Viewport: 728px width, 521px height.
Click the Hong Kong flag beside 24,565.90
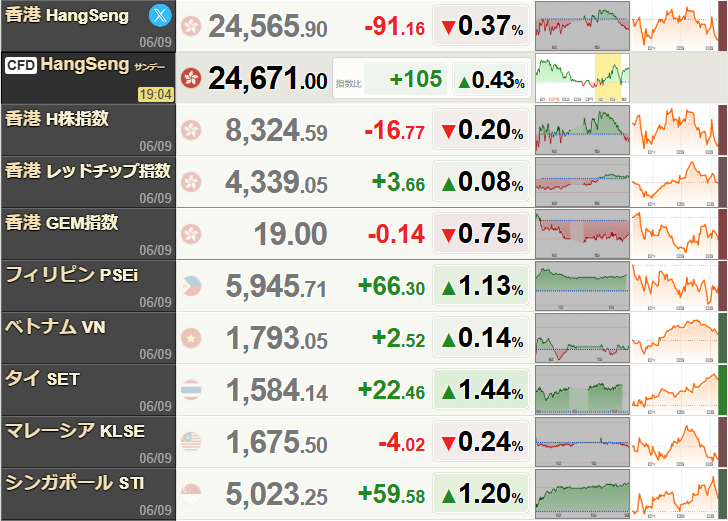(x=191, y=26)
